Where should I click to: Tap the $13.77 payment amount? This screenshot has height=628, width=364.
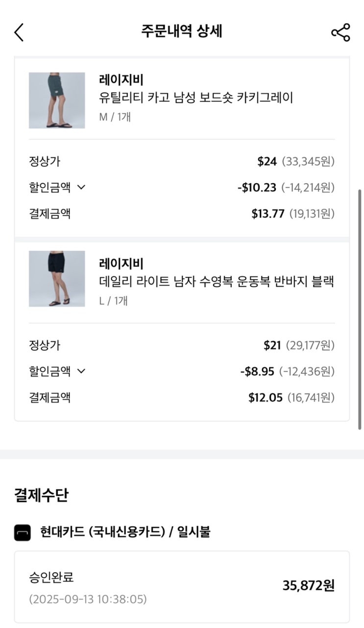click(267, 214)
